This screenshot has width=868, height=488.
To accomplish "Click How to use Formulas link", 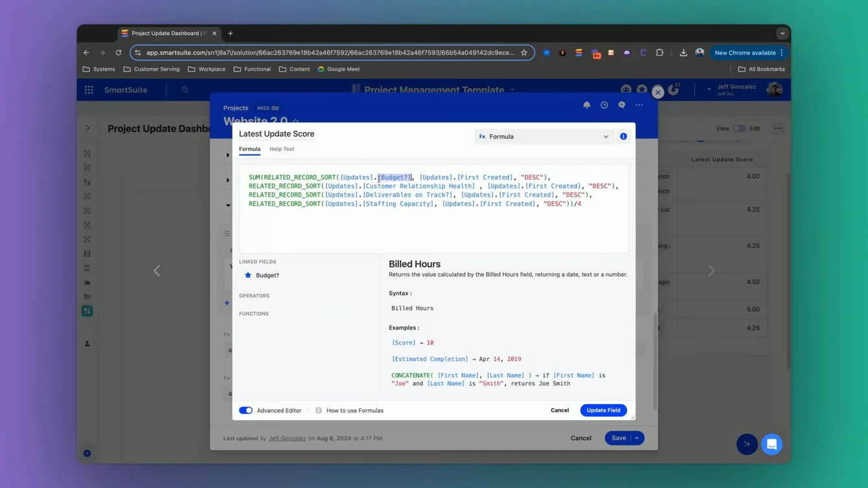I will pos(355,410).
